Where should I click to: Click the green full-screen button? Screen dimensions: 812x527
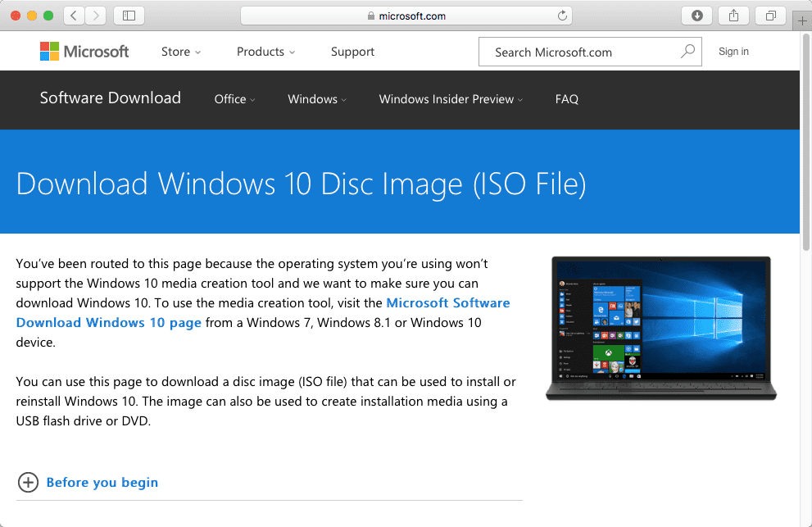point(48,16)
